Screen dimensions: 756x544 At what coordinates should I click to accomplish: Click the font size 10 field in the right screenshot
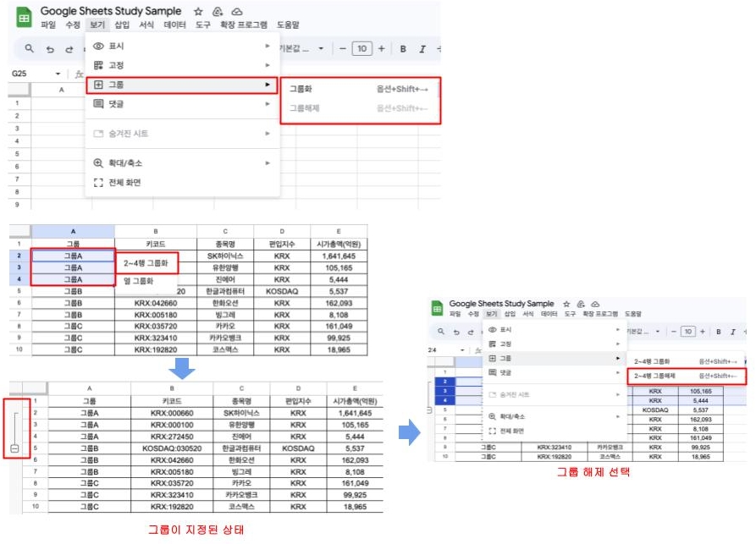[688, 332]
